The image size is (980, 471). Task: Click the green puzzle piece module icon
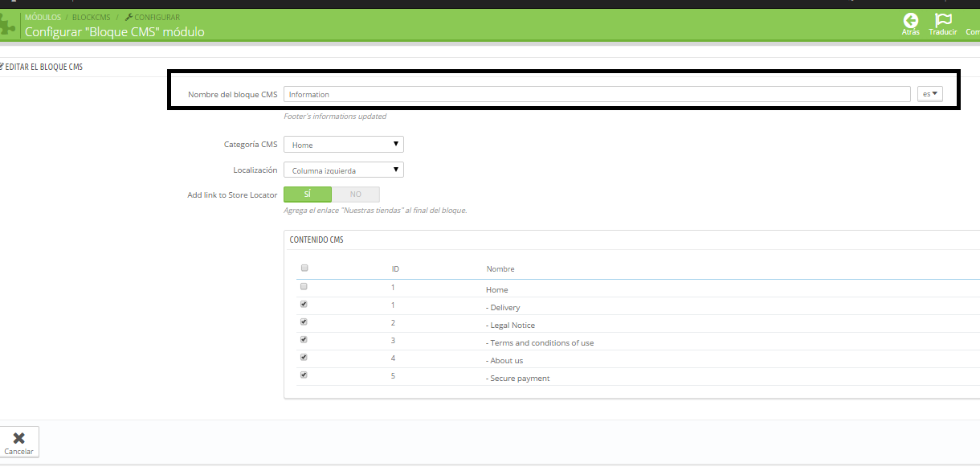point(7,25)
